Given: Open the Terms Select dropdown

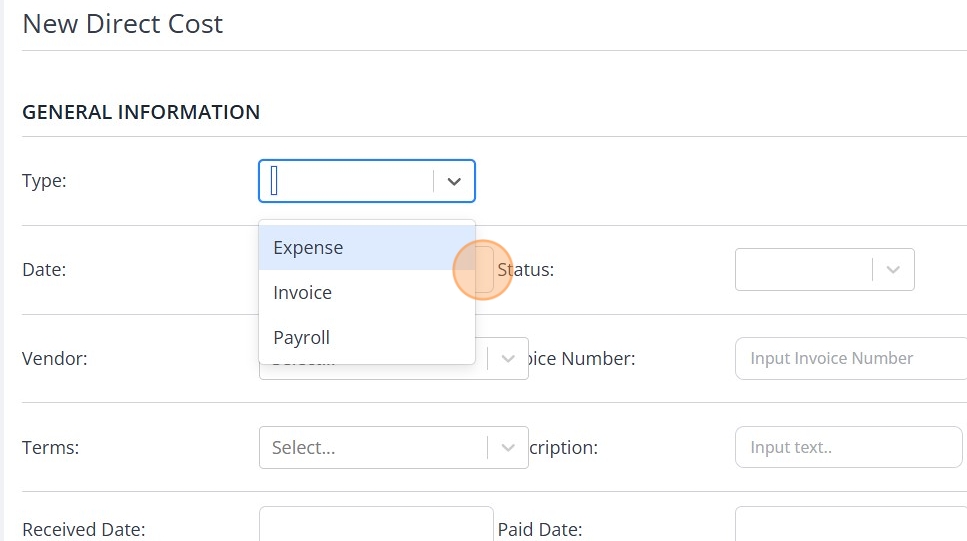Looking at the screenshot, I should 372,448.
